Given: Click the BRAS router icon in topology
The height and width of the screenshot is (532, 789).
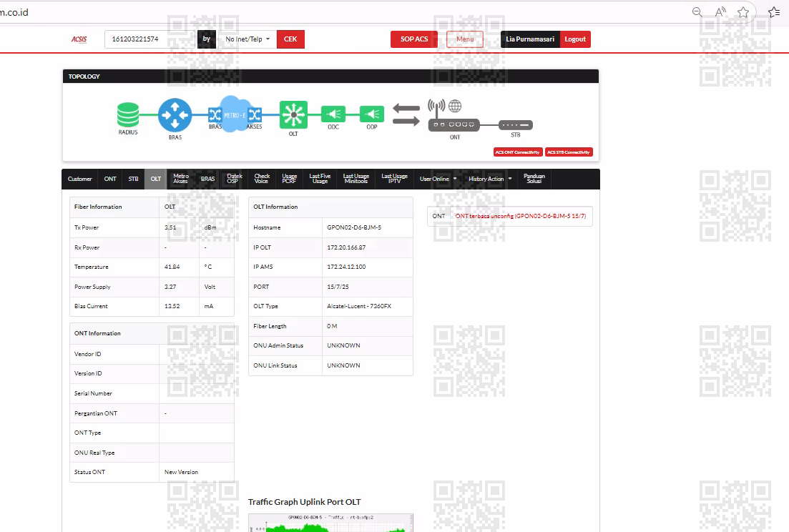Looking at the screenshot, I should pyautogui.click(x=175, y=115).
